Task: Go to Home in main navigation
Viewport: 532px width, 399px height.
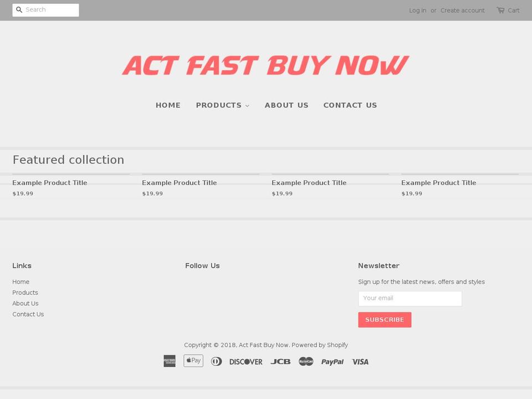Action: tap(168, 105)
